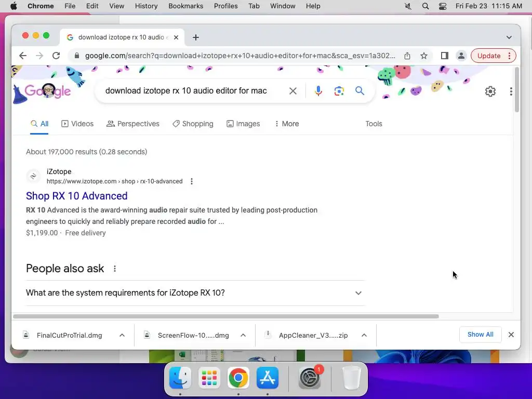
Task: Open options dots next to iZotope result URL
Action: 192,181
